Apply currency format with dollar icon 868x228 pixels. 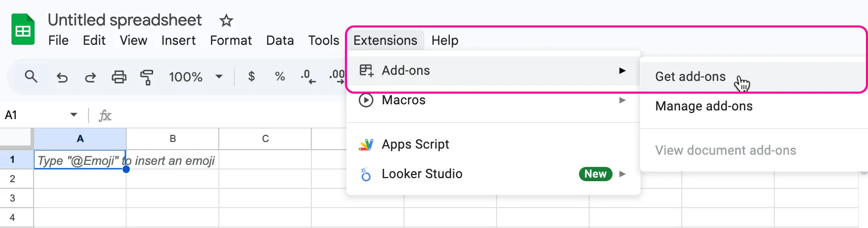[251, 77]
